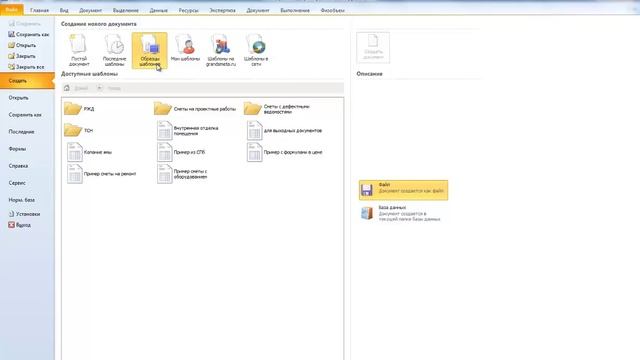The width and height of the screenshot is (640, 360).
Task: Click the Домой home icon in templates toolbar
Action: [x=67, y=88]
